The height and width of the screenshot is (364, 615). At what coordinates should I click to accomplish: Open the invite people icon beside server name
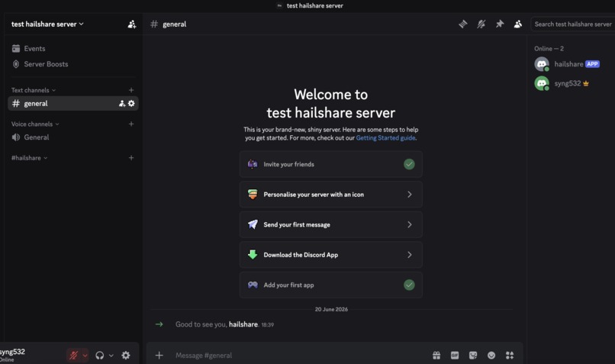click(x=132, y=24)
